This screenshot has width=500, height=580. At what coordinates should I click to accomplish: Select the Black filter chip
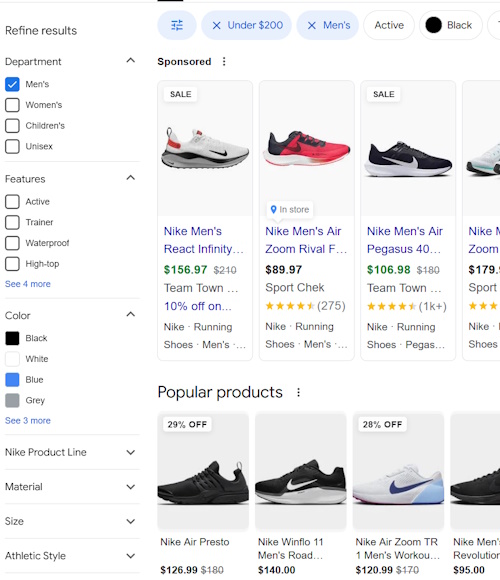pyautogui.click(x=450, y=25)
